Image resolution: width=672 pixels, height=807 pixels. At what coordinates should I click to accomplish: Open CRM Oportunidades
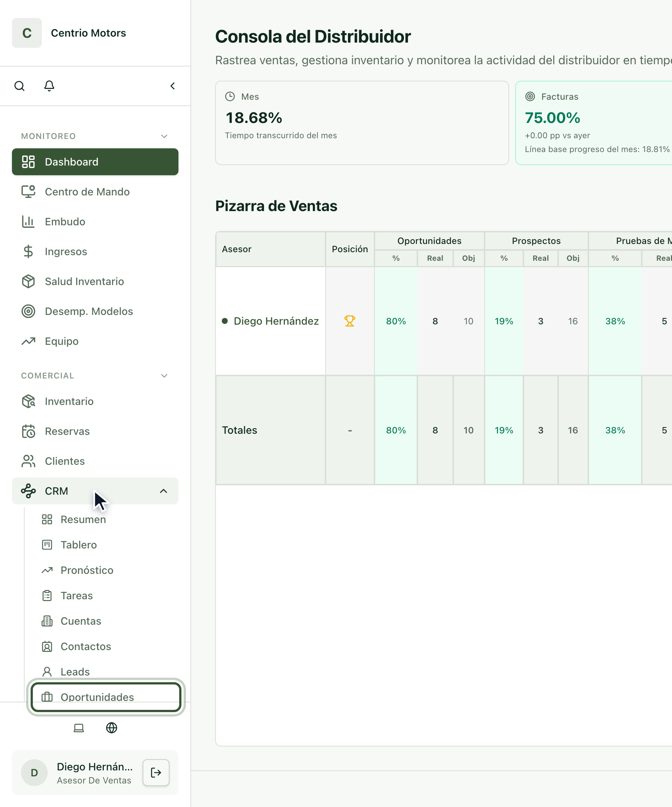tap(106, 697)
